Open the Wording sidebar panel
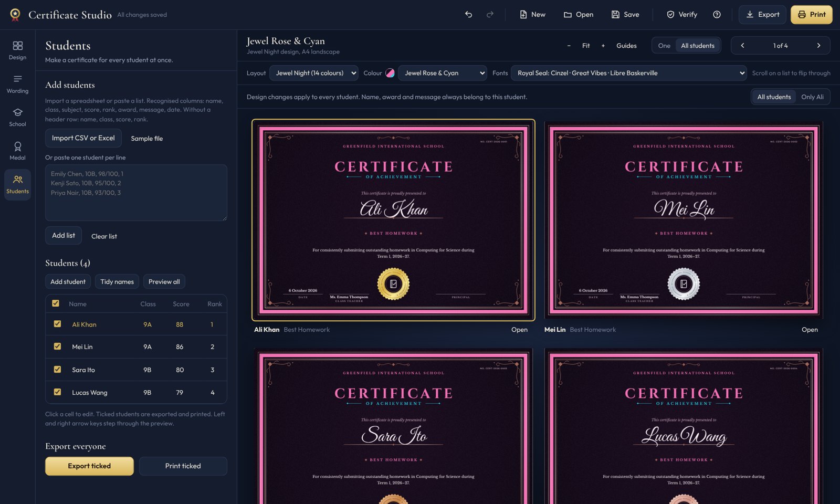The image size is (840, 504). coord(17,84)
